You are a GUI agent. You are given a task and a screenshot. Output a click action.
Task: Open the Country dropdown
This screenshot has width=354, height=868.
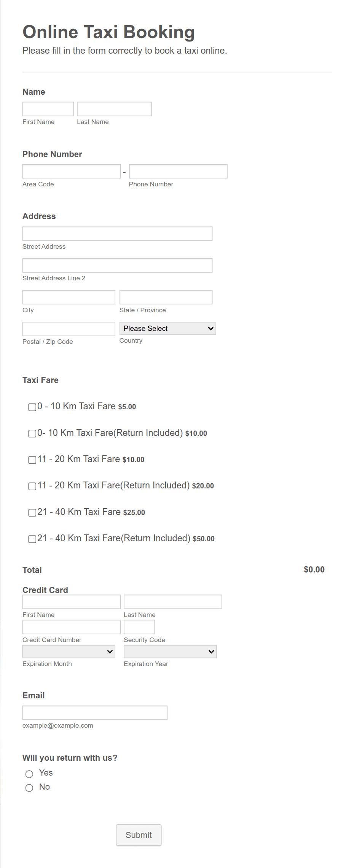(x=167, y=328)
